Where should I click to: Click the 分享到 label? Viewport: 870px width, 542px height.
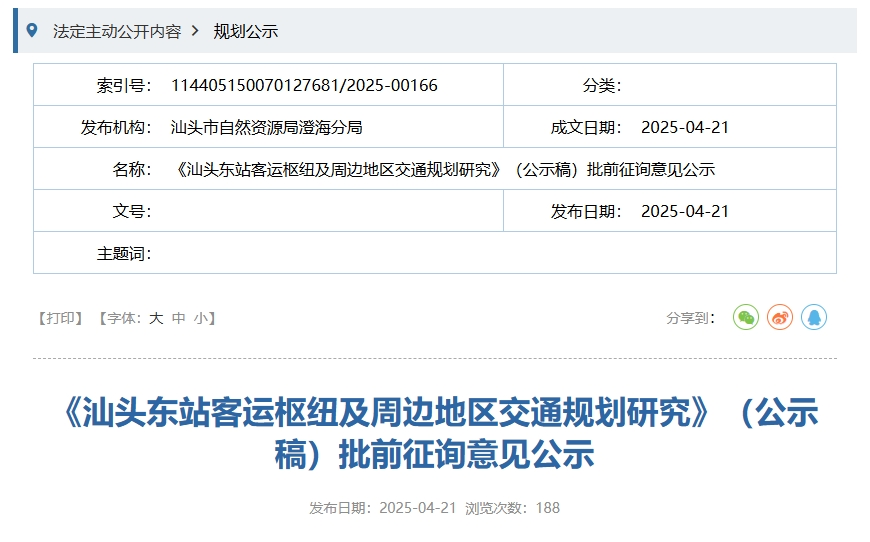point(690,318)
